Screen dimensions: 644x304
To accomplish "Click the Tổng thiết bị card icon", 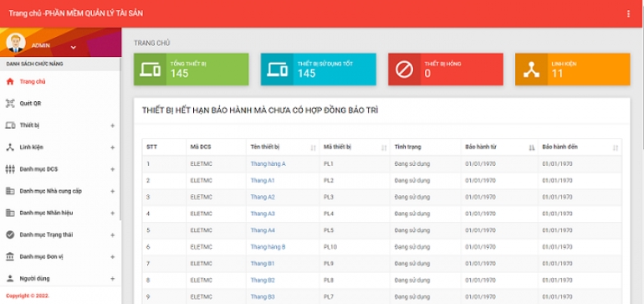I will click(x=150, y=70).
